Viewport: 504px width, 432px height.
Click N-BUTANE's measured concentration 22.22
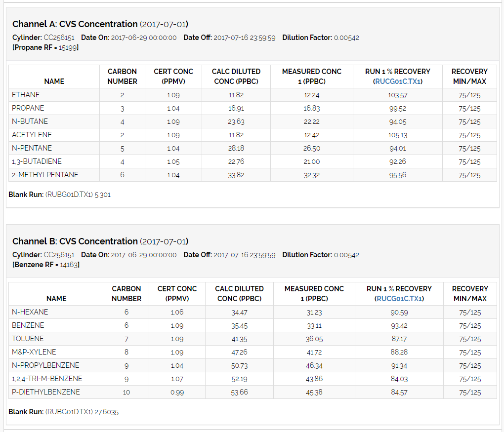coord(311,122)
